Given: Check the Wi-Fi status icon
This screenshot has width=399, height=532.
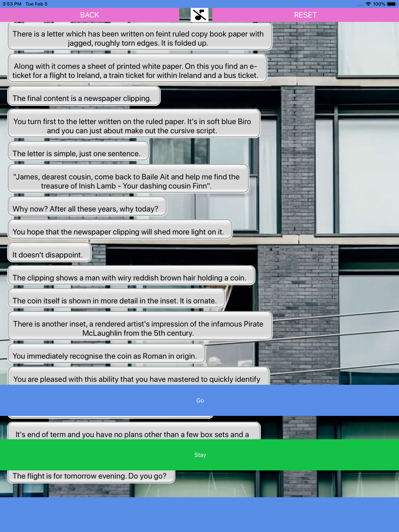Looking at the screenshot, I should 368,4.
